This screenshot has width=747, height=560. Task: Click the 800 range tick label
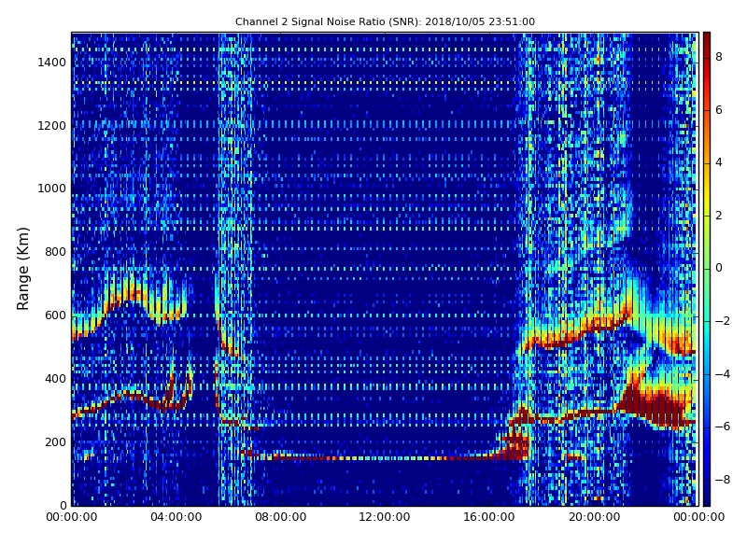pyautogui.click(x=55, y=252)
